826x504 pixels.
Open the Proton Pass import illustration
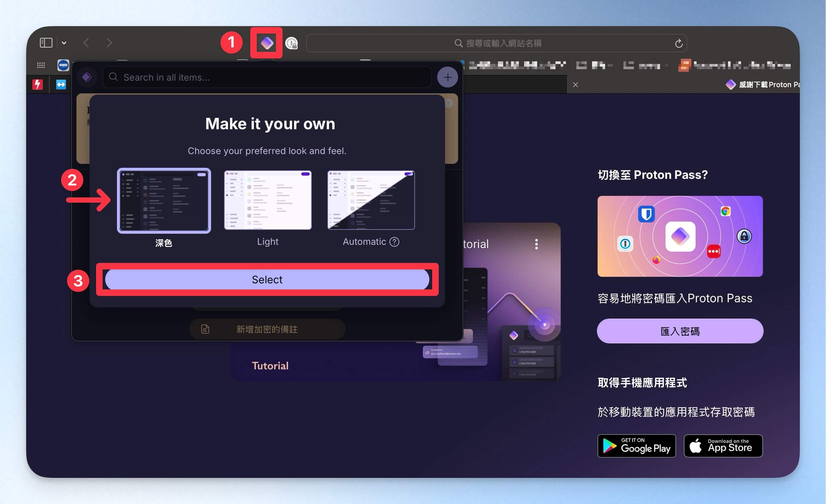(x=680, y=236)
